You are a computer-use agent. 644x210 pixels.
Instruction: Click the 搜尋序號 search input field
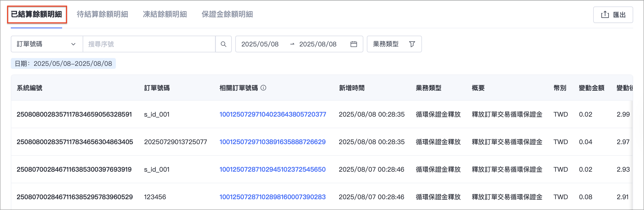pos(149,44)
